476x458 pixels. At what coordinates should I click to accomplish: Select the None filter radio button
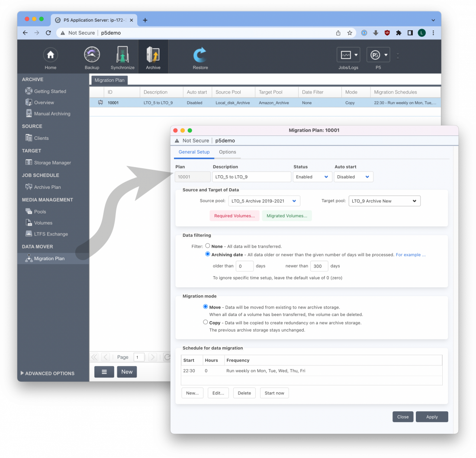point(208,246)
